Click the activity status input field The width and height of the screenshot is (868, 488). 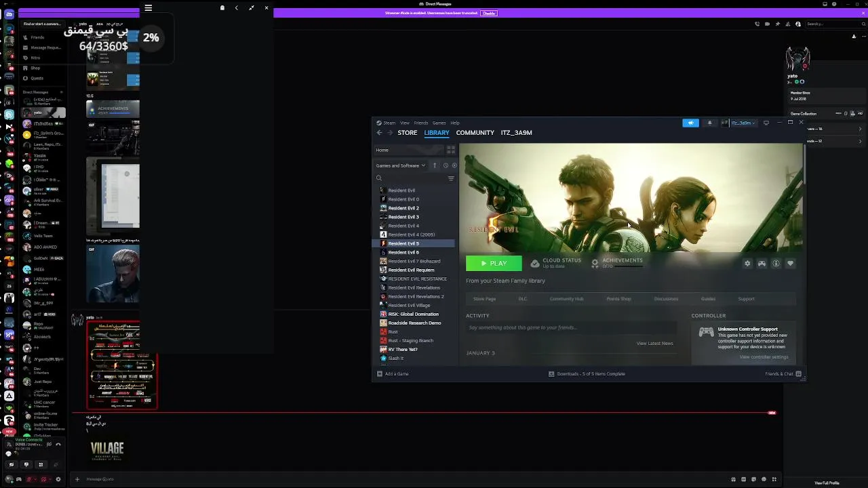[x=571, y=327]
